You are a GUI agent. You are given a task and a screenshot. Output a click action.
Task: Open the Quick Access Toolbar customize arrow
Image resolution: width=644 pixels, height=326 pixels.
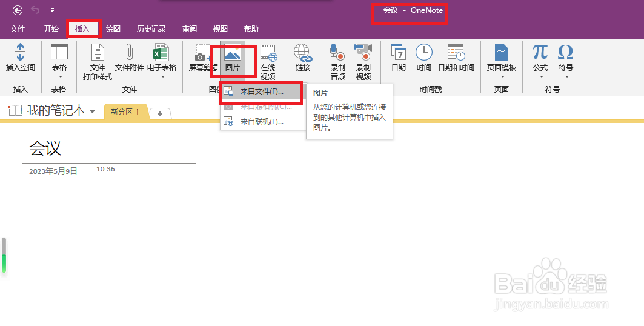coord(52,10)
